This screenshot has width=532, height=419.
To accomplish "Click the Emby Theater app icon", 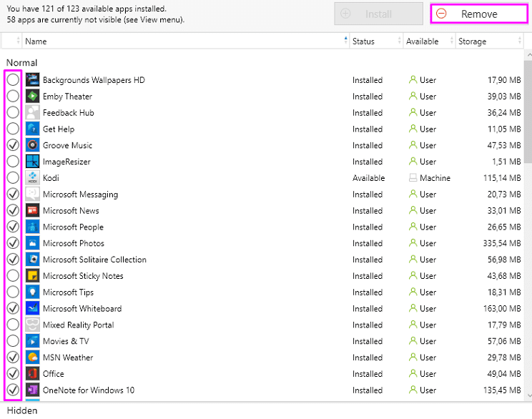I will pos(33,97).
